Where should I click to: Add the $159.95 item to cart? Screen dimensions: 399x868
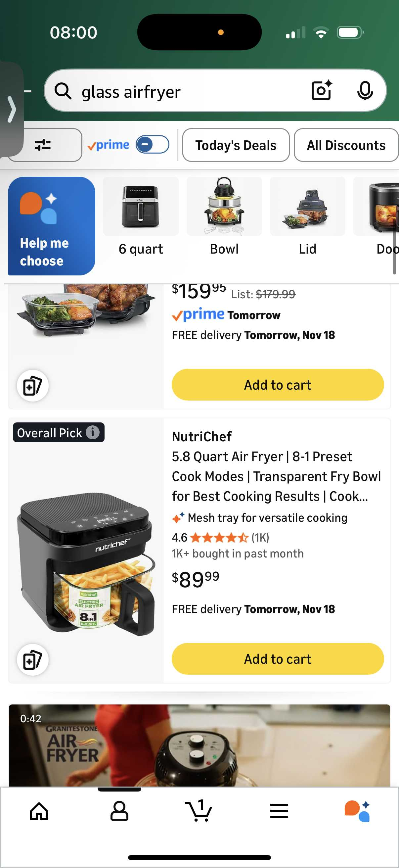click(278, 384)
